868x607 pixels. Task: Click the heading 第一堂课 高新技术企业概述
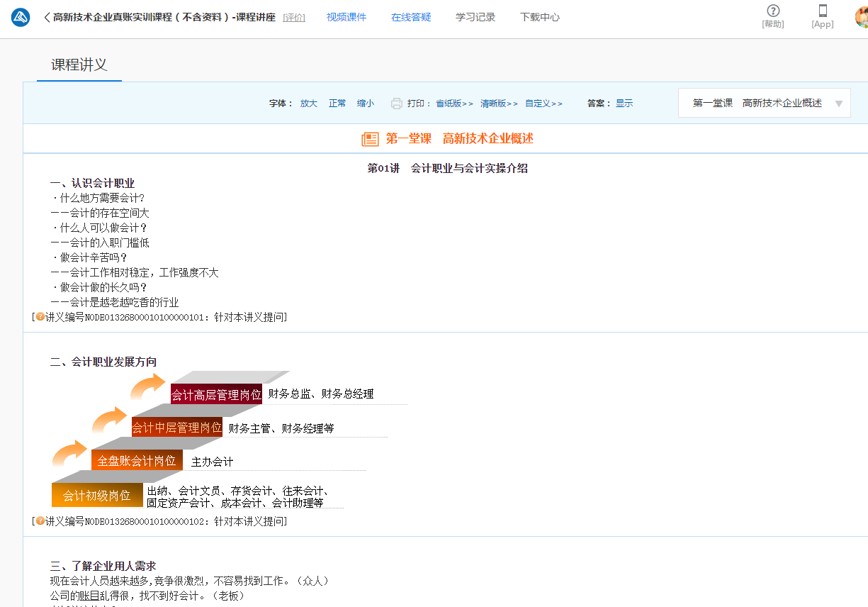click(460, 139)
